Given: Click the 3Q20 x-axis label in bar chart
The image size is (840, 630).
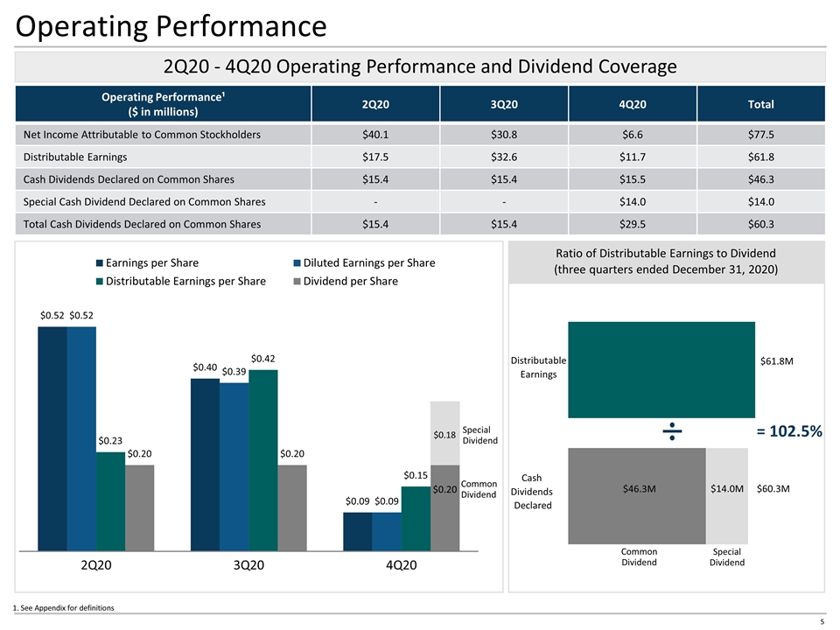Looking at the screenshot, I should [x=248, y=565].
